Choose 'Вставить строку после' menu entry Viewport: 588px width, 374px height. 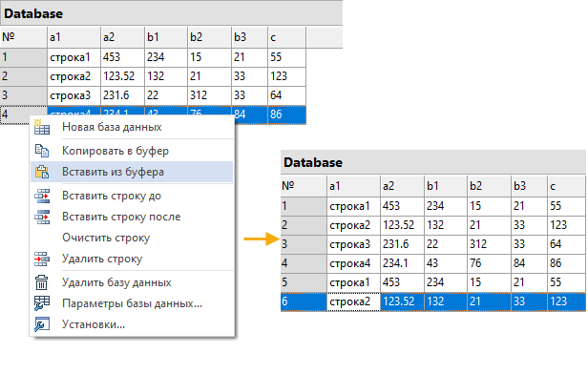click(x=132, y=217)
